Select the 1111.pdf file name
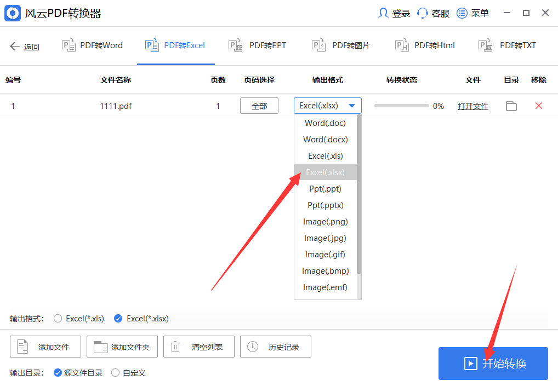This screenshot has height=392, width=558. click(x=116, y=106)
